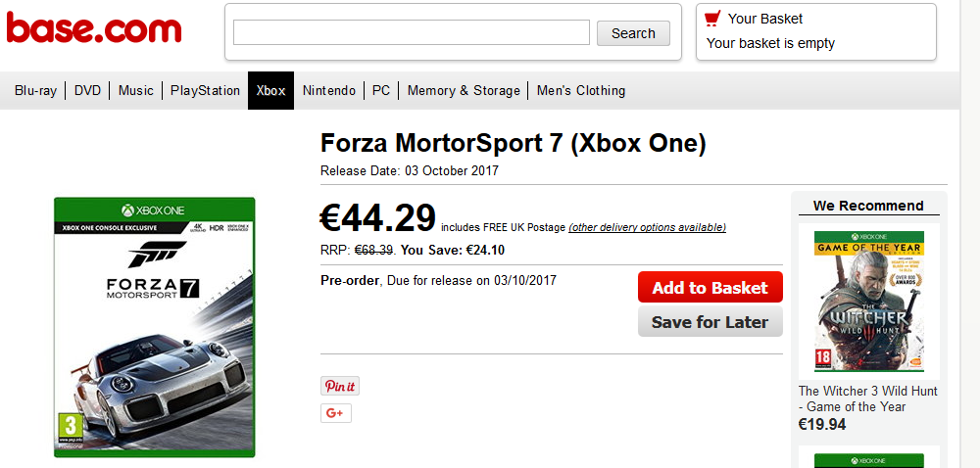View other delivery options available link
Viewport: 980px width, 468px height.
pos(647,228)
